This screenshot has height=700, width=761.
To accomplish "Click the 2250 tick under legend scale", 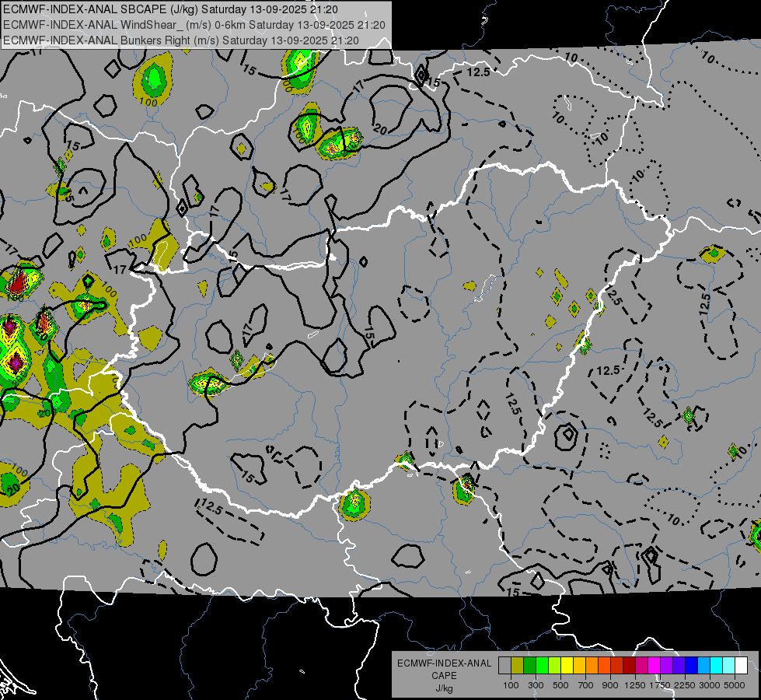I will [x=685, y=685].
